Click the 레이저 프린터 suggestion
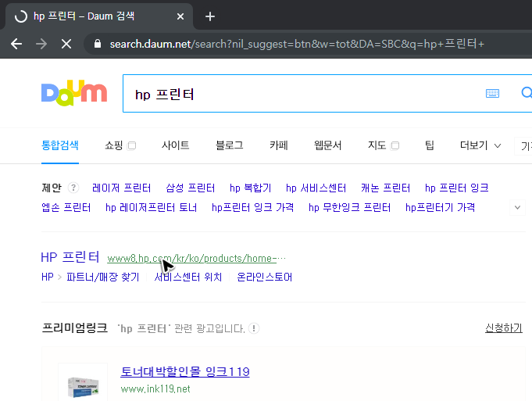 click(x=121, y=188)
